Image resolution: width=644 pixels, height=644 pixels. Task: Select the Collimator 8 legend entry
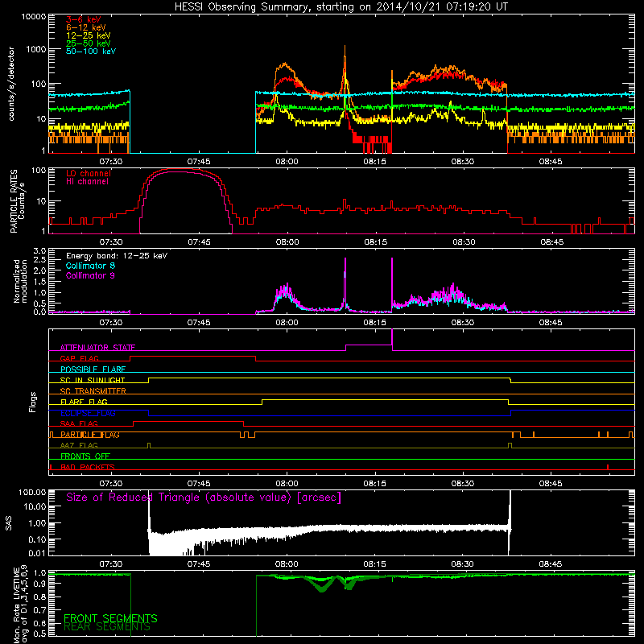pyautogui.click(x=90, y=266)
